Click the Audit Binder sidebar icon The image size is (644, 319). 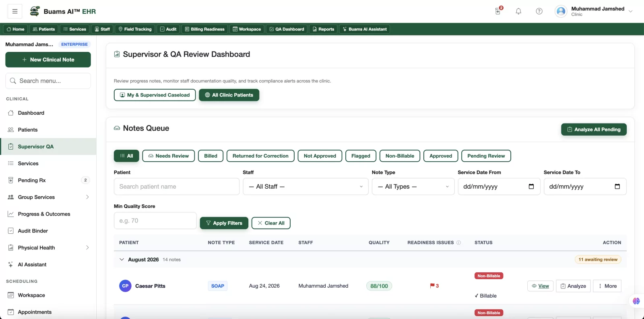[x=11, y=231]
